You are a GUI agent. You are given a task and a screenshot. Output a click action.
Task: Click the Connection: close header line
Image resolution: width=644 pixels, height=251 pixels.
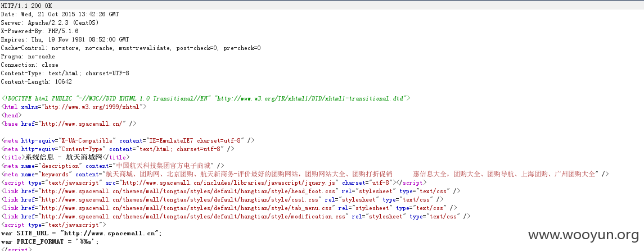pos(30,65)
